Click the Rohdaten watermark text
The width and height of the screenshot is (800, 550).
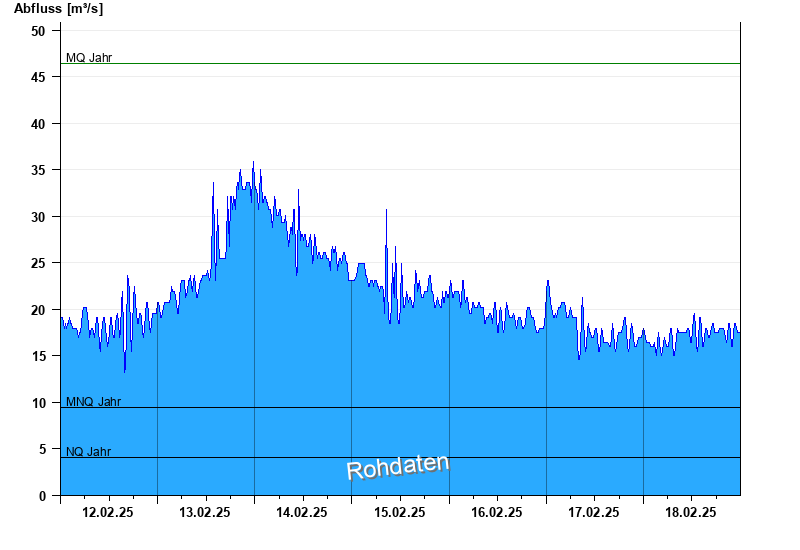[x=398, y=467]
